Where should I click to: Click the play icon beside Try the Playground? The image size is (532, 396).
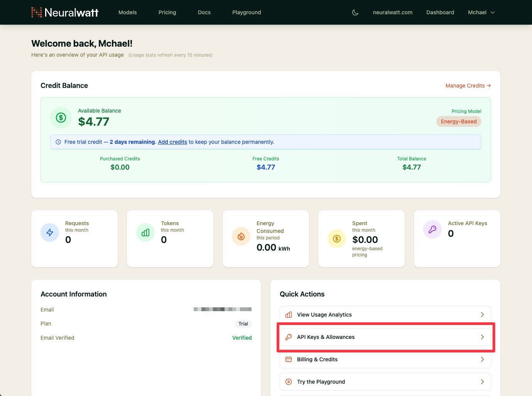[289, 382]
